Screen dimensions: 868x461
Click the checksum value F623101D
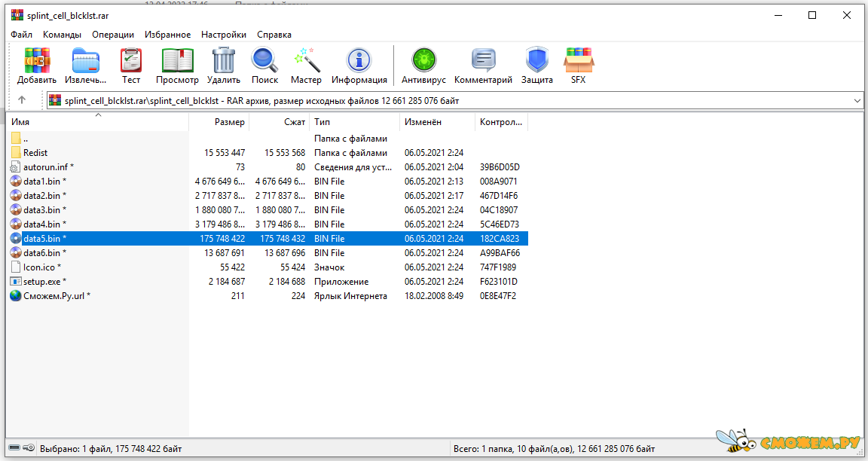499,282
